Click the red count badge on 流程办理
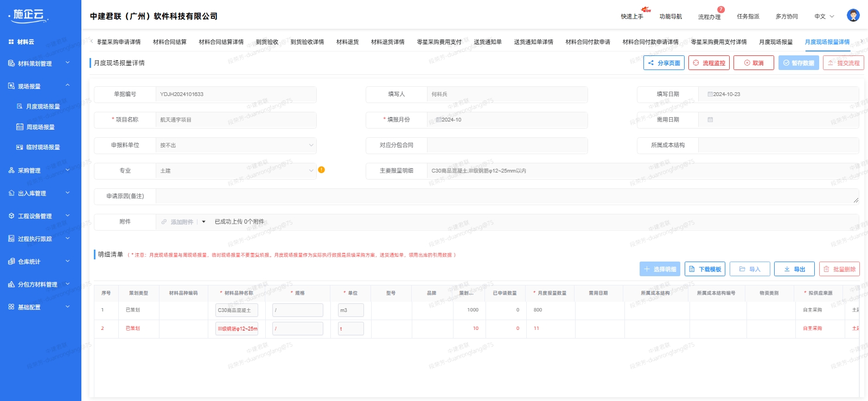The image size is (868, 401). pos(721,10)
